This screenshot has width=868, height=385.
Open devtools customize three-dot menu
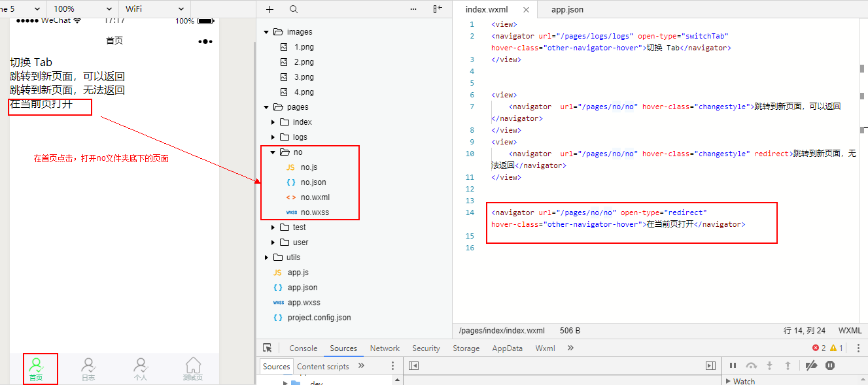tap(857, 348)
